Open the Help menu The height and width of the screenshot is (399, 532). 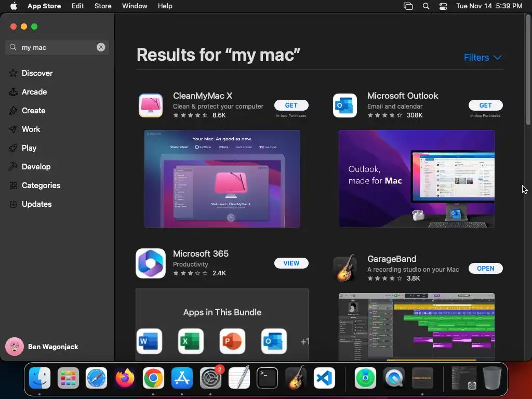(165, 6)
